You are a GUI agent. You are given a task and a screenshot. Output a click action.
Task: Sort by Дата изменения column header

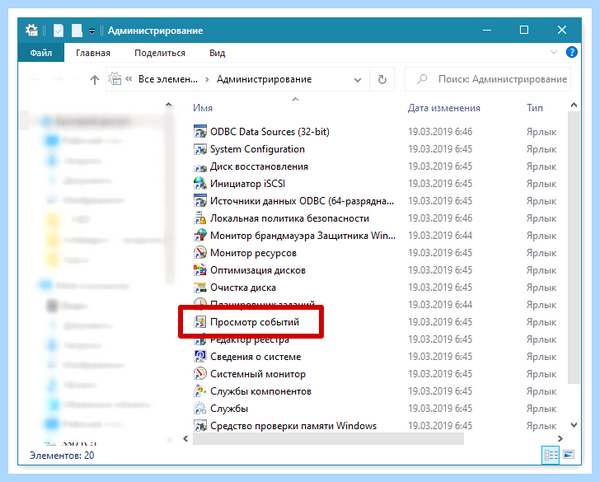444,108
